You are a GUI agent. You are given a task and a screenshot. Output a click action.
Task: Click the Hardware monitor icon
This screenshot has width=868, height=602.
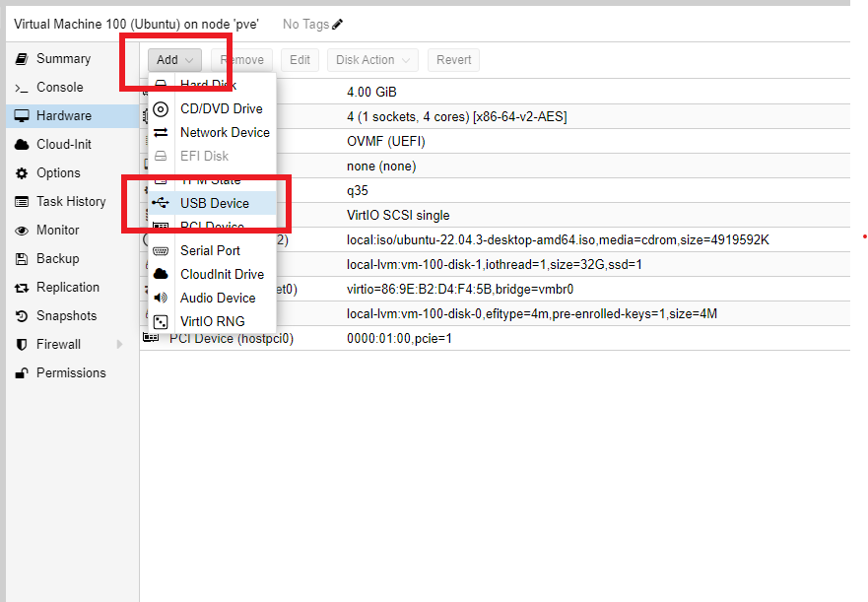[22, 115]
